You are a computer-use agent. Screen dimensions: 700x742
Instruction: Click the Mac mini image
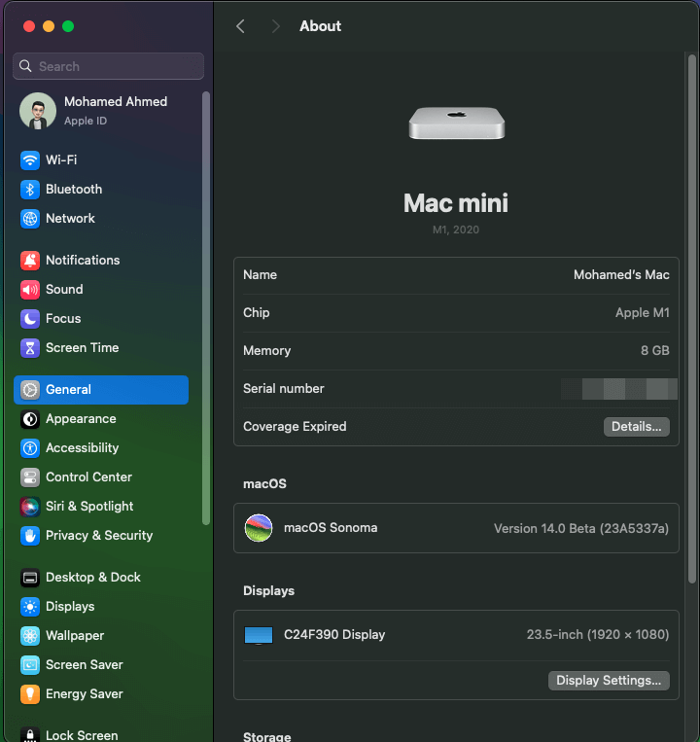click(x=456, y=124)
